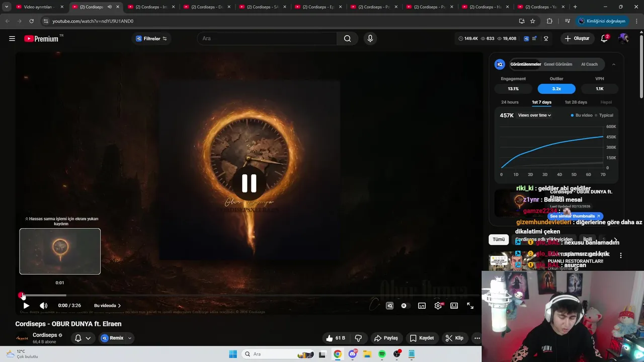This screenshot has height=362, width=644.
Task: Open a new browser tab
Action: pyautogui.click(x=575, y=7)
